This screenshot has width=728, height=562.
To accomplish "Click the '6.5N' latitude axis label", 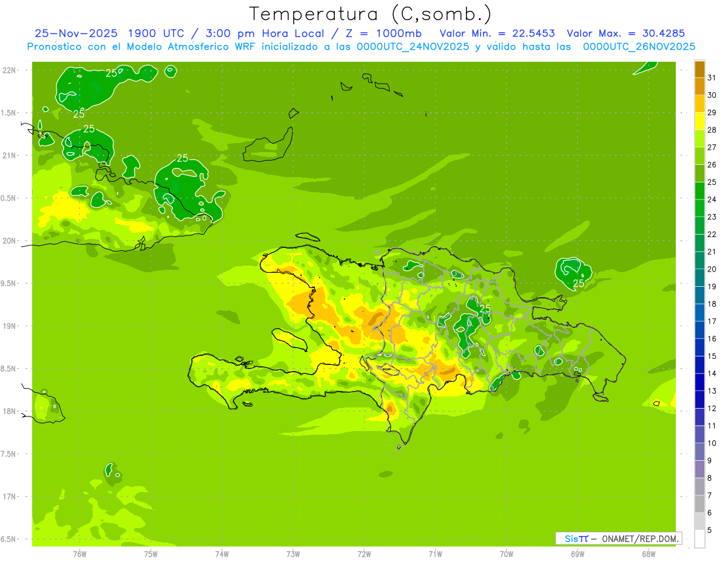I will coord(8,539).
